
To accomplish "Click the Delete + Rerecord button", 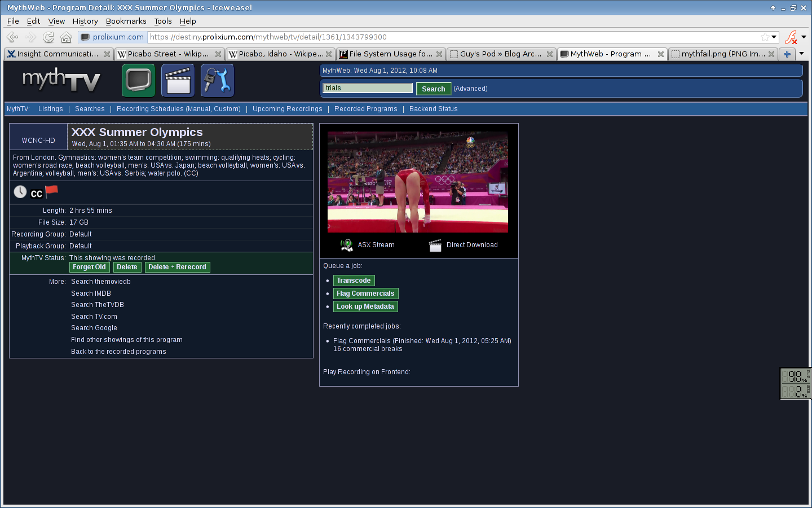I will click(x=177, y=267).
